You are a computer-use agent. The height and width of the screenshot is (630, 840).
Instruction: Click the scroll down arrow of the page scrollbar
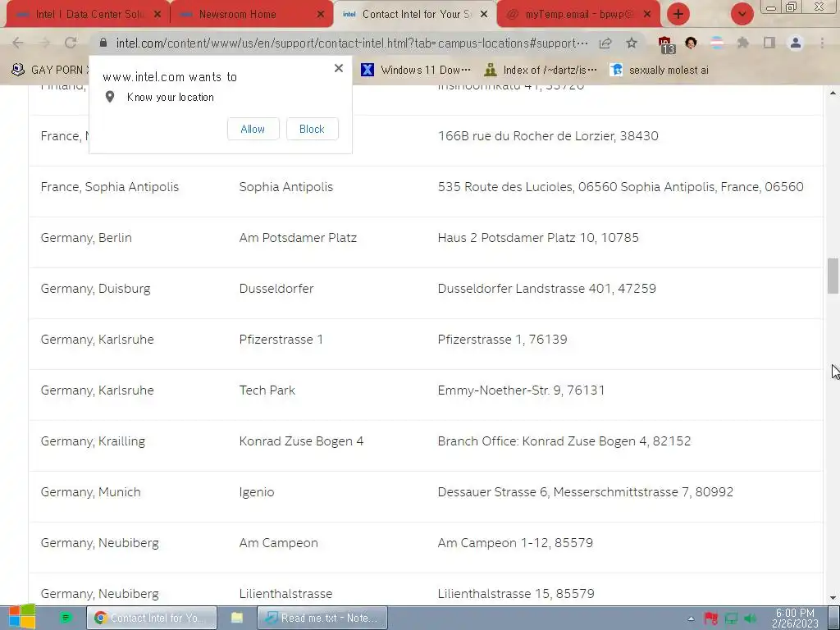[x=833, y=598]
